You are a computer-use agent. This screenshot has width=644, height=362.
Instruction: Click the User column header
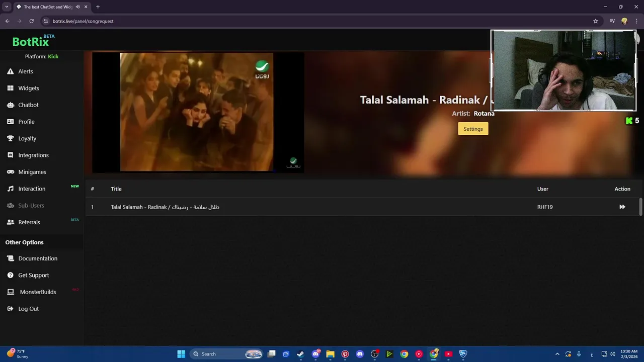click(x=543, y=189)
